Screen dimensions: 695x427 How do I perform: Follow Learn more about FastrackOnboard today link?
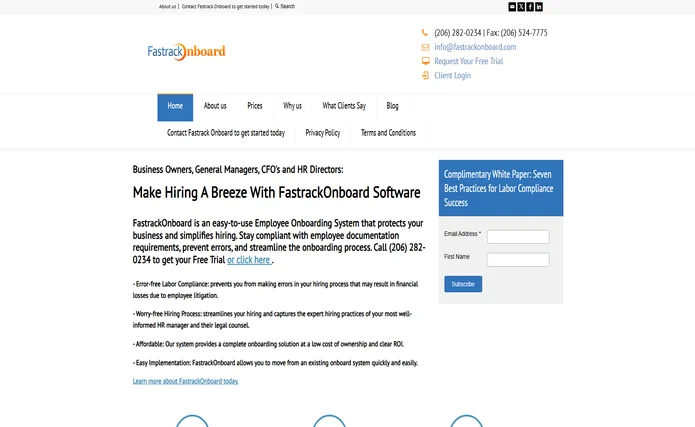coord(186,381)
